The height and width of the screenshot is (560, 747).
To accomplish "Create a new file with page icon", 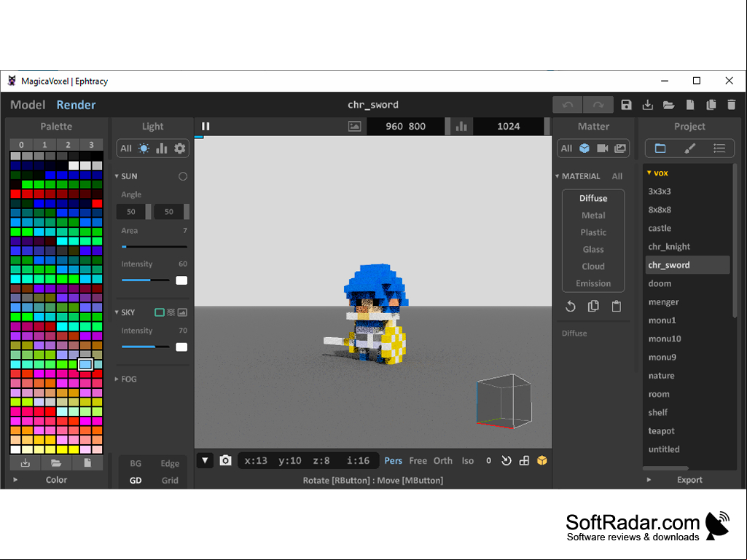I will tap(690, 105).
